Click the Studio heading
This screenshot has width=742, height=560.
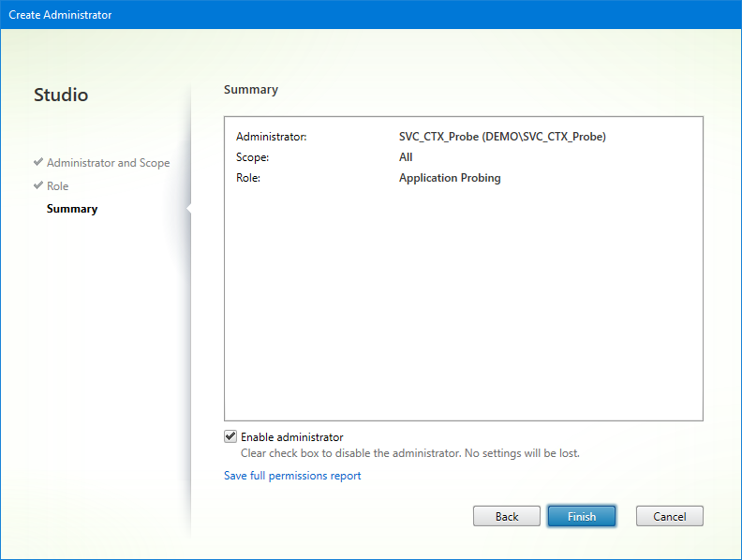[61, 96]
